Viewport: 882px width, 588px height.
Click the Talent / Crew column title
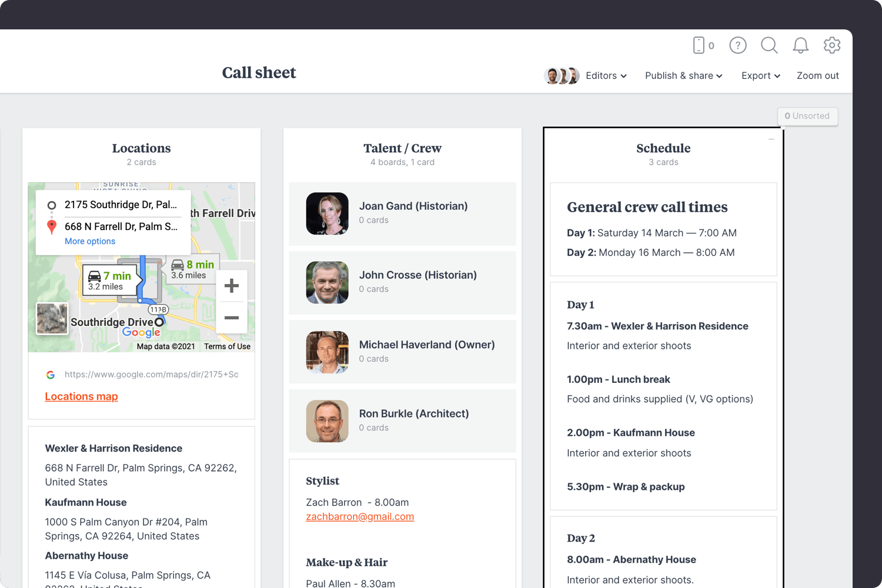(x=402, y=148)
